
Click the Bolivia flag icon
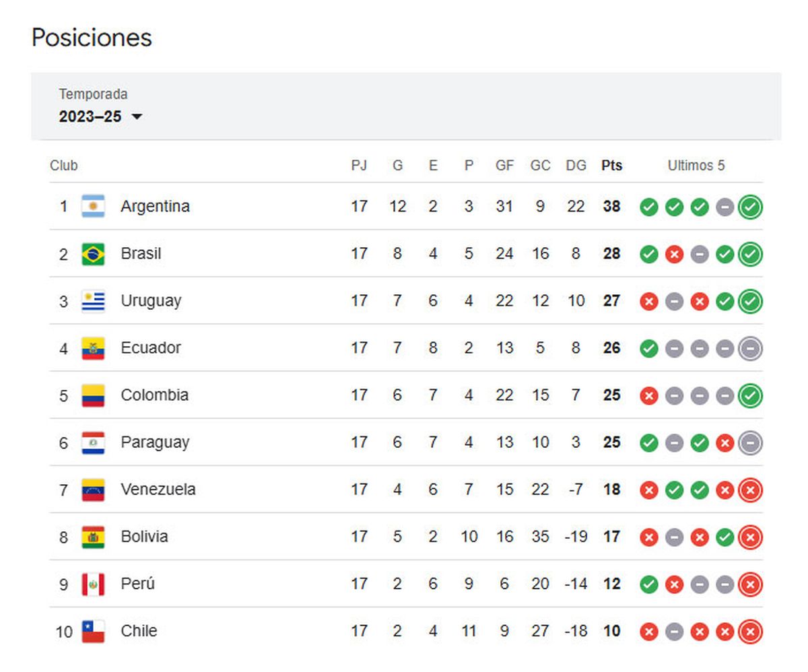click(x=93, y=537)
